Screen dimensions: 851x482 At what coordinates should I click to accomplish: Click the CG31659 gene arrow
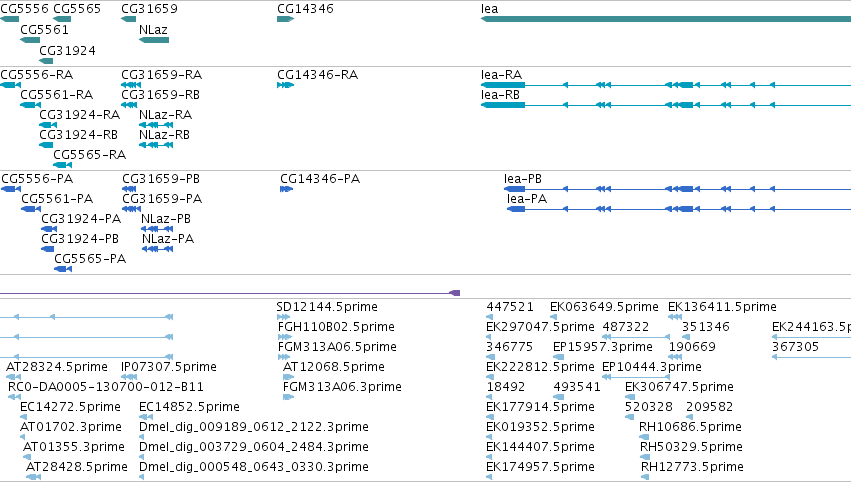tap(129, 19)
